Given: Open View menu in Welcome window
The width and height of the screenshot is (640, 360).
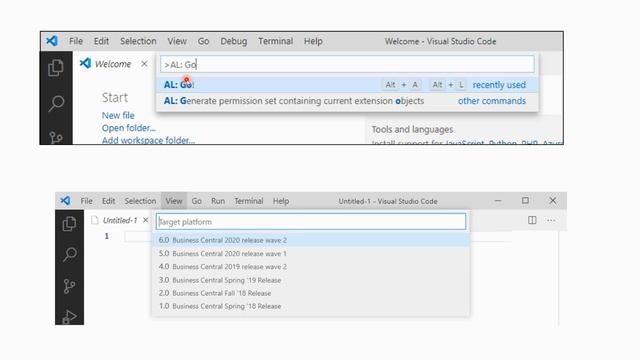Looking at the screenshot, I should coord(177,41).
